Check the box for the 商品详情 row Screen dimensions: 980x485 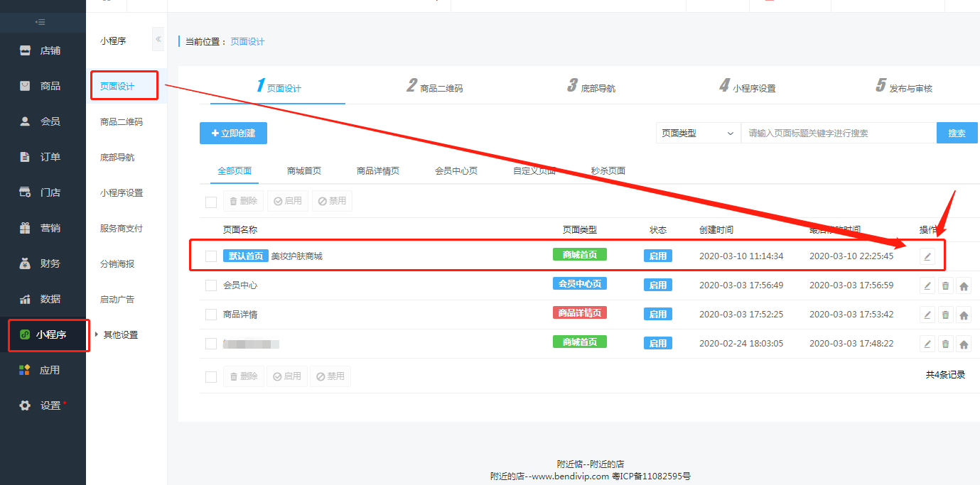point(211,315)
